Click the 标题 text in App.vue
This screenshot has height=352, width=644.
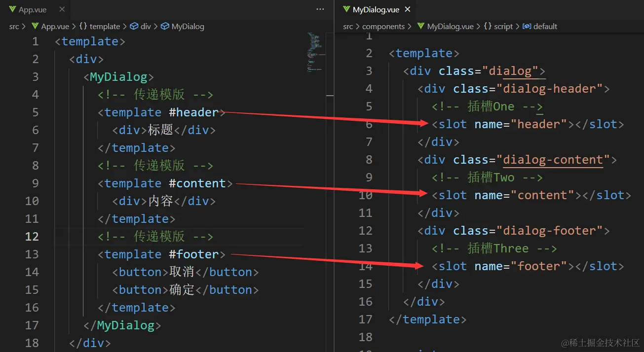[160, 130]
